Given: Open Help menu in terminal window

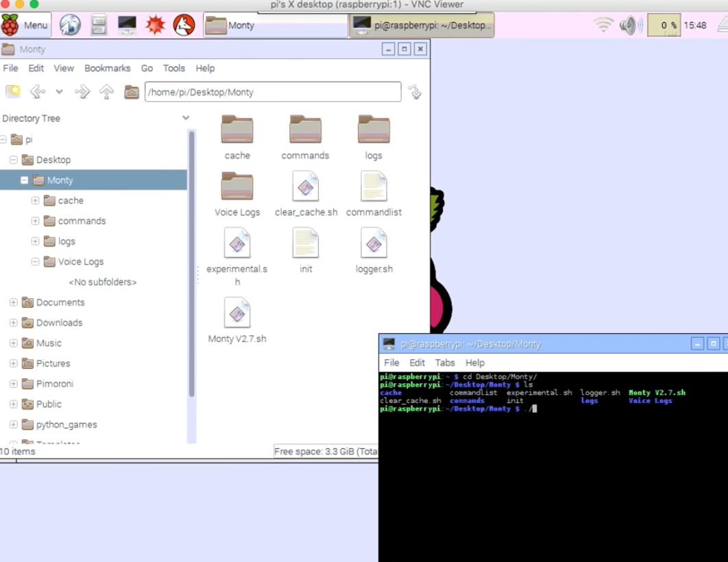Looking at the screenshot, I should point(475,363).
